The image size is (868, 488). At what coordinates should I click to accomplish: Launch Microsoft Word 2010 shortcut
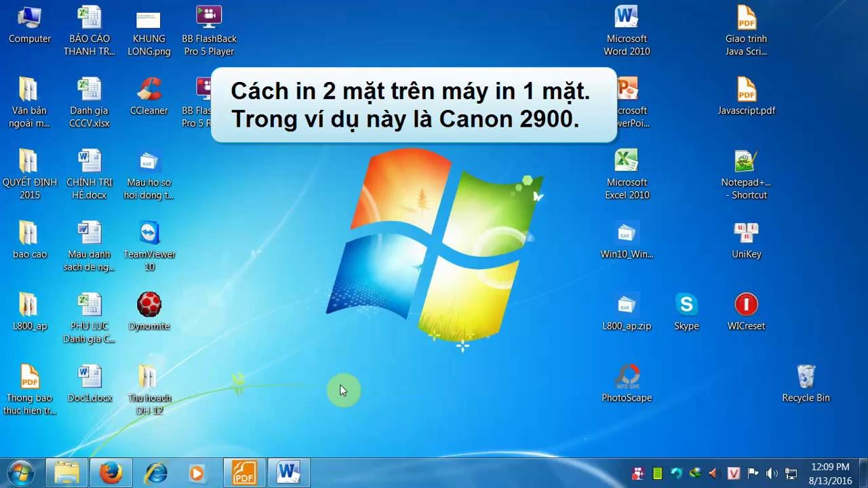click(627, 31)
